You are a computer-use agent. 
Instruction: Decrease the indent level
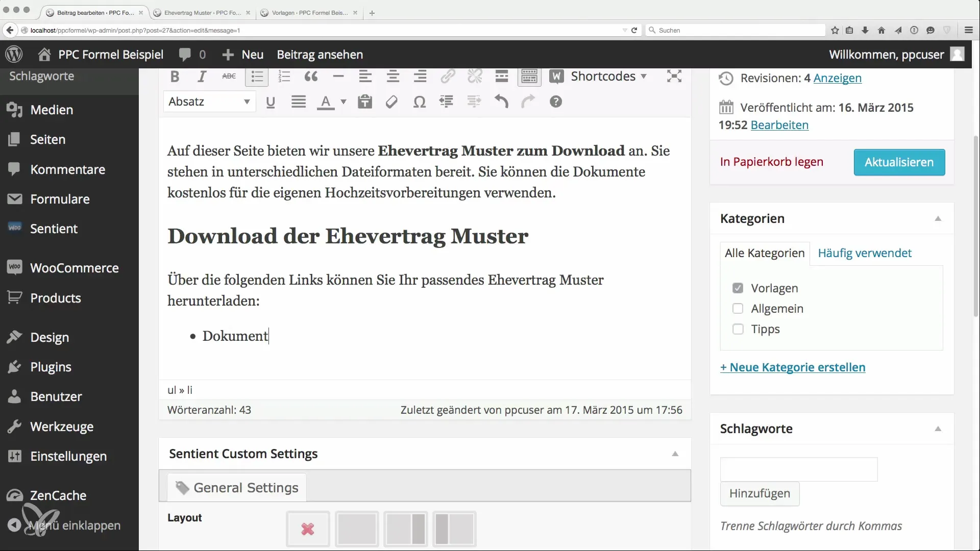[x=446, y=102]
